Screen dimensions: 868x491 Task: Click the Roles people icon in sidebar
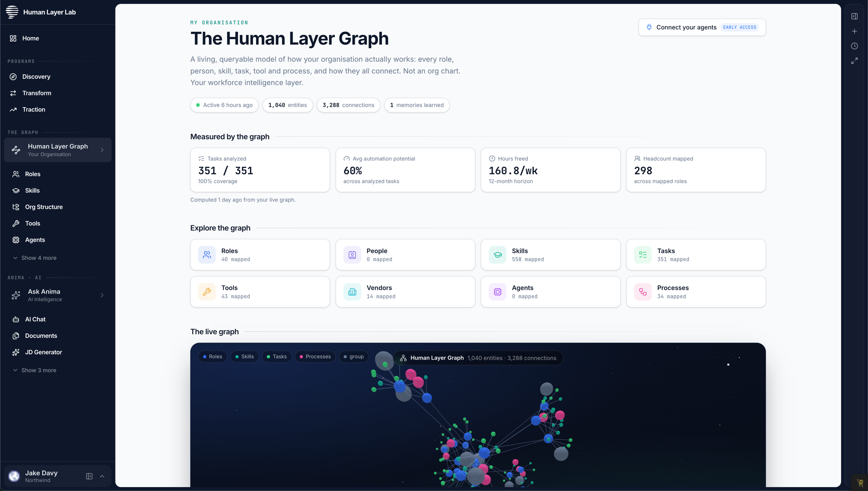16,174
